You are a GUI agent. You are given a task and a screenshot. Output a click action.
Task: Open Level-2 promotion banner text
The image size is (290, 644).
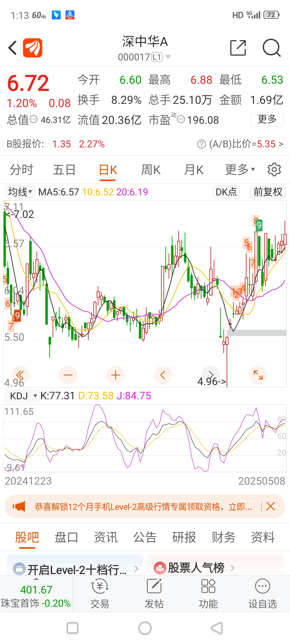tap(143, 507)
